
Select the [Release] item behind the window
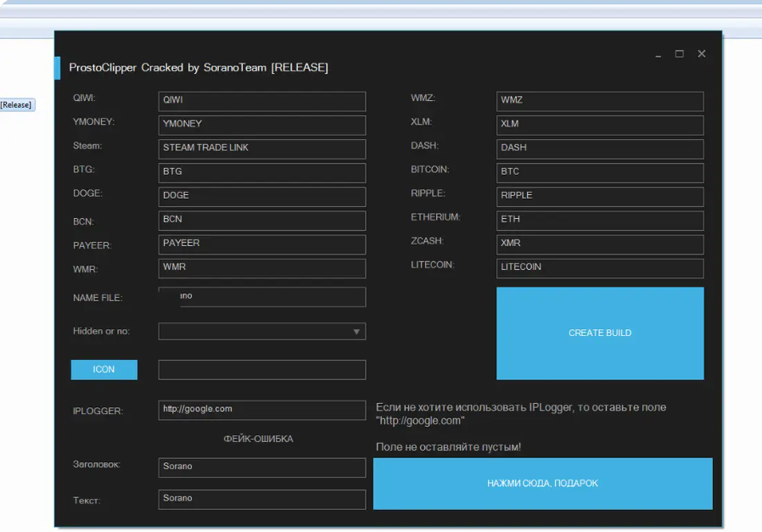(16, 105)
